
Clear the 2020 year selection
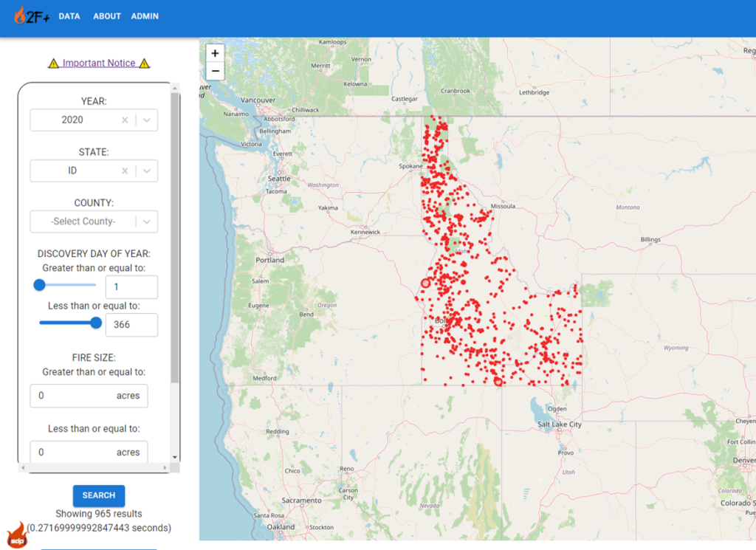click(125, 120)
